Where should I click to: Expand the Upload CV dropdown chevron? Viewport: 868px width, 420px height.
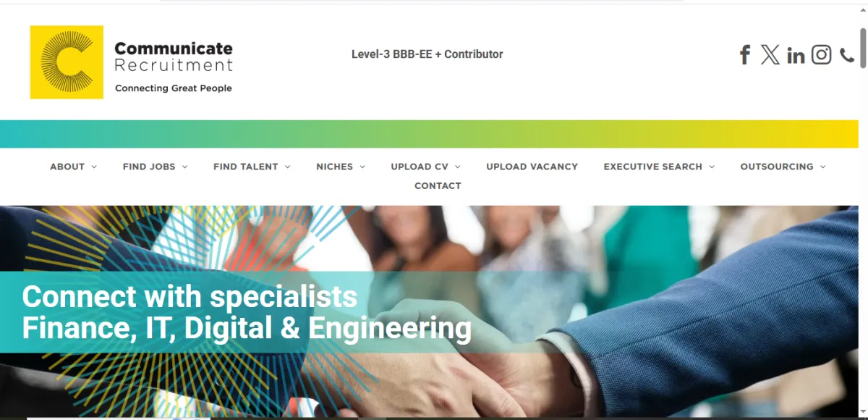tap(457, 167)
